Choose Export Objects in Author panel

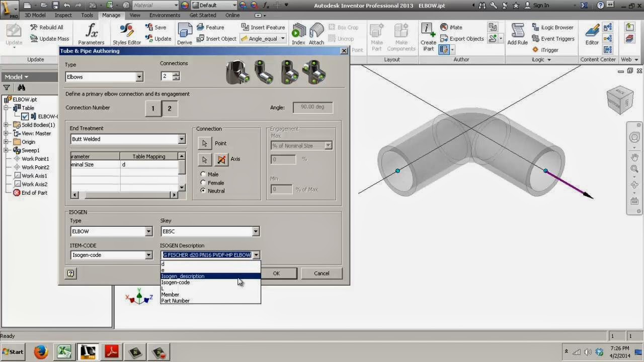(x=462, y=39)
